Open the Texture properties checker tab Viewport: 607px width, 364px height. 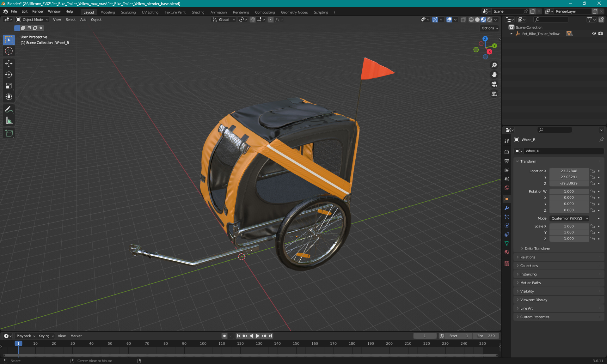[x=507, y=264]
